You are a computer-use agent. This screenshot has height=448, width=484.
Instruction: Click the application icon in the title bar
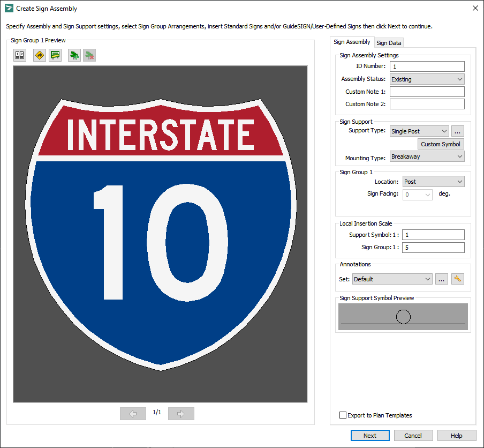pos(9,9)
